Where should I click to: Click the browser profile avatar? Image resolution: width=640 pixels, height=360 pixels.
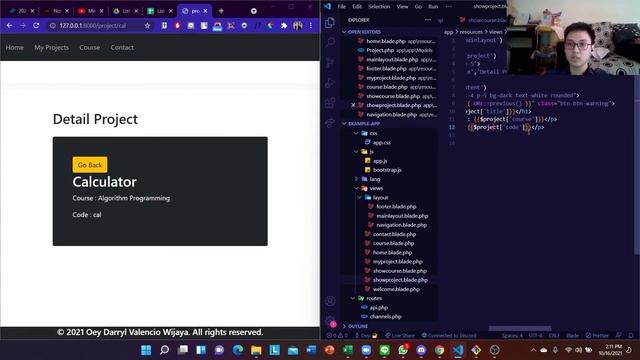[298, 25]
